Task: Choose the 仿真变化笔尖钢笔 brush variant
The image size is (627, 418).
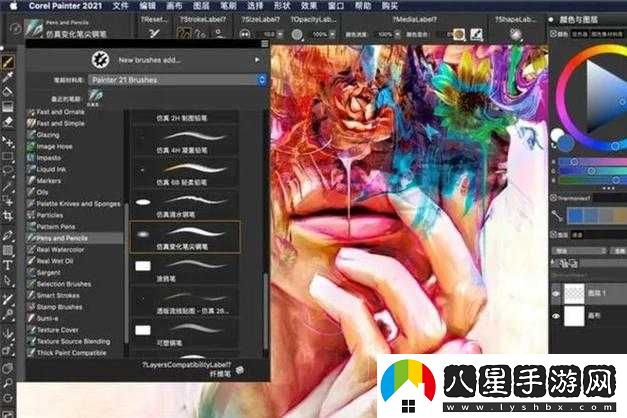Action: point(185,237)
